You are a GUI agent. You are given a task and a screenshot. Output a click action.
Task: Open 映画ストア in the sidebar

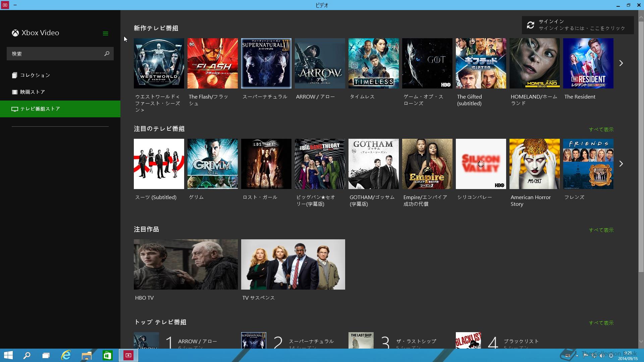click(x=60, y=92)
